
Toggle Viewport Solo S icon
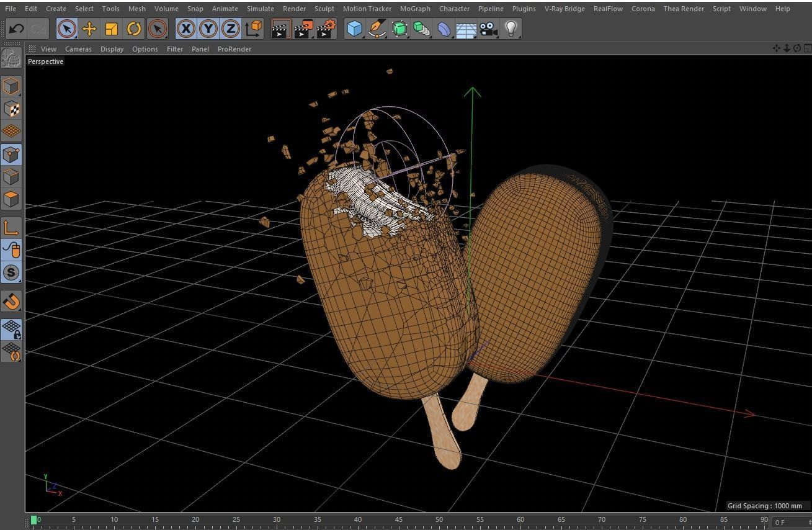click(x=11, y=272)
